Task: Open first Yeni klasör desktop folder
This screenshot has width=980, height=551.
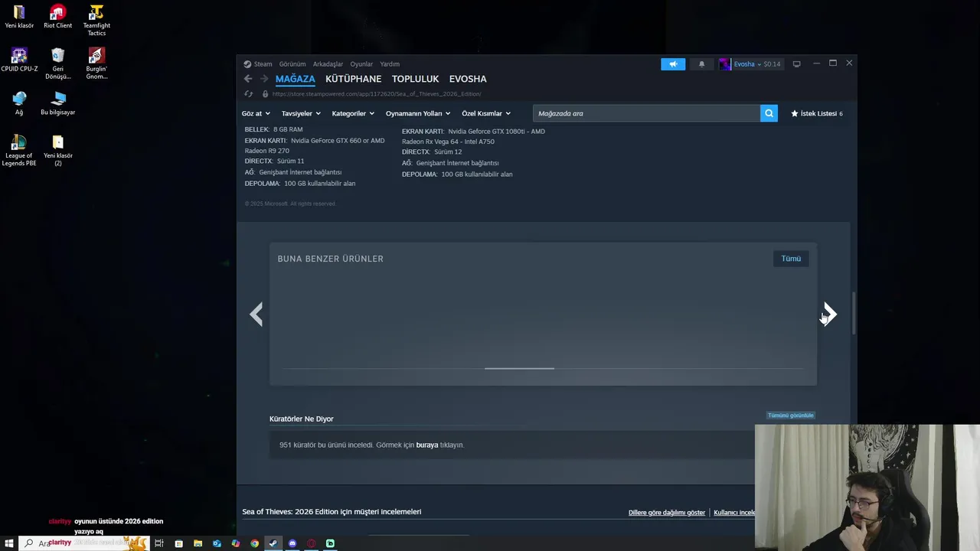Action: tap(19, 17)
